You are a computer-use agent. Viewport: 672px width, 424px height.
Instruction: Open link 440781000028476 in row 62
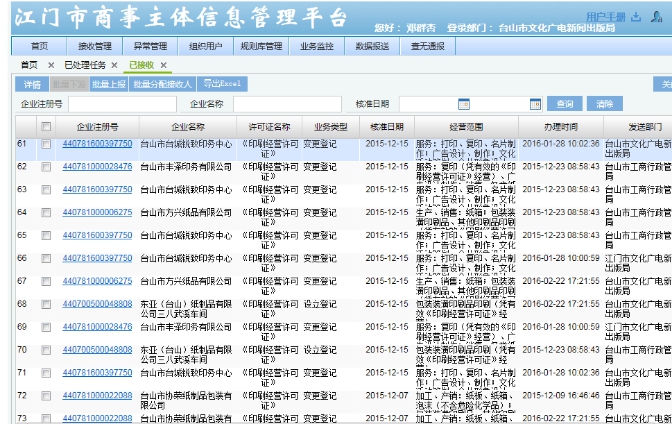tap(97, 166)
